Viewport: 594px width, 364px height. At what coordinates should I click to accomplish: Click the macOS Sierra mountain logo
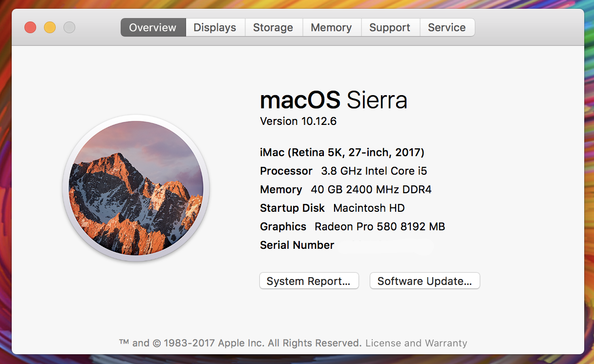[136, 188]
